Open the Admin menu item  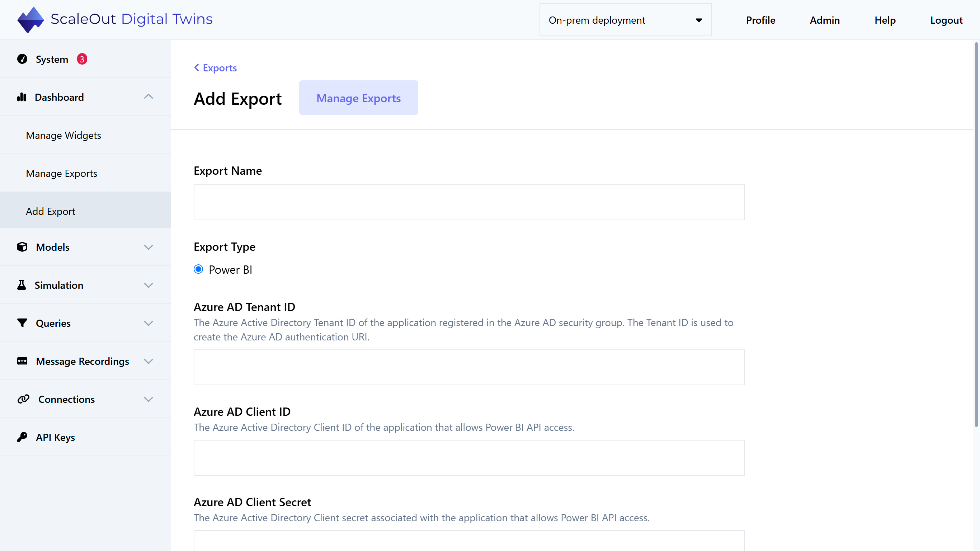tap(824, 20)
